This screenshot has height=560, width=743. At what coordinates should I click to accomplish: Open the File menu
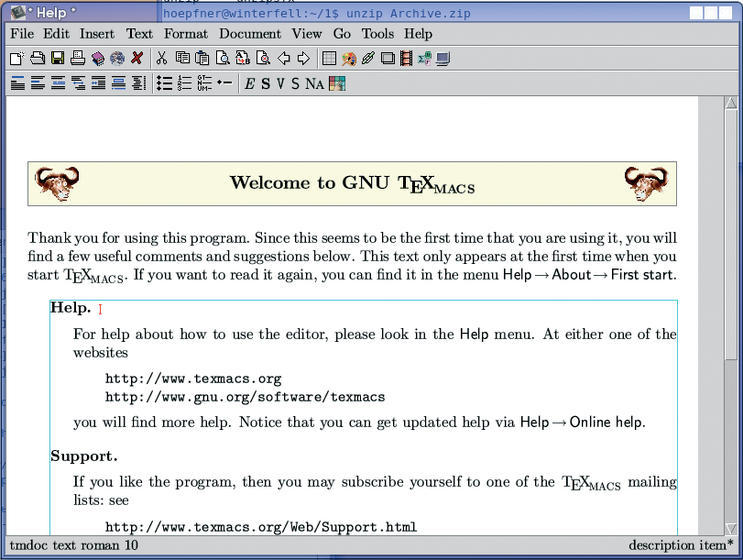[x=22, y=34]
